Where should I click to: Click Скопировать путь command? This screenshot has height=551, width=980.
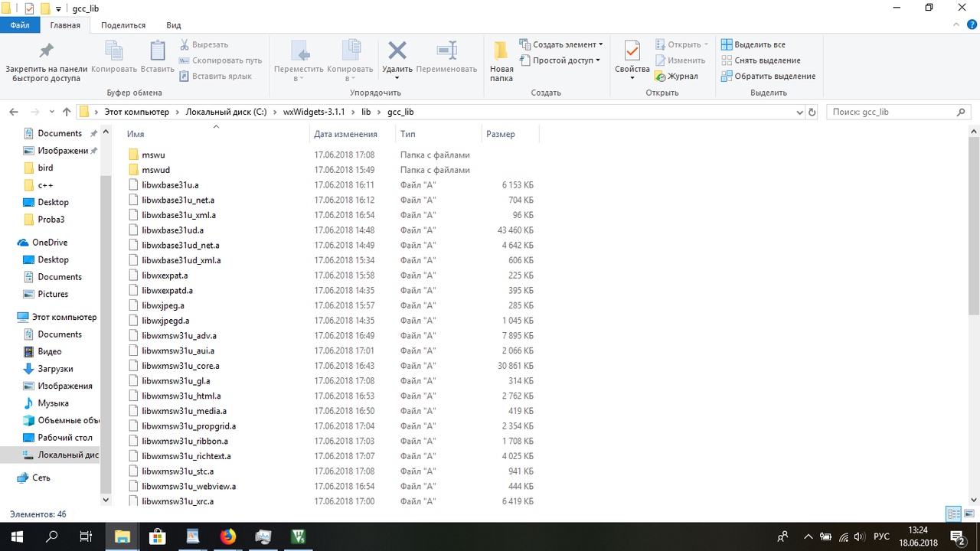pos(220,60)
